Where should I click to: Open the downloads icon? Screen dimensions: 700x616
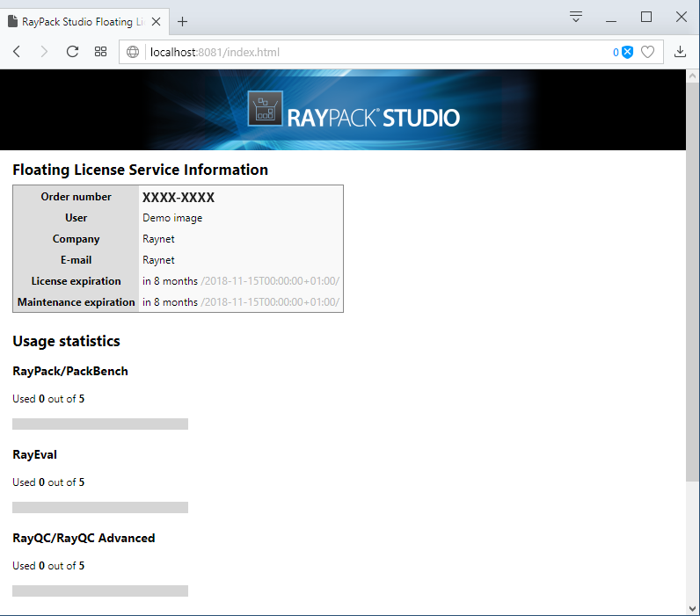pyautogui.click(x=680, y=52)
